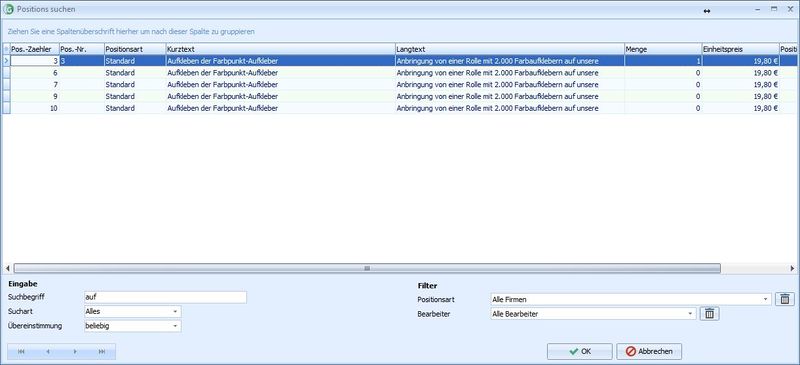Click the scrollbar right arrow
The height and width of the screenshot is (365, 800).
pyautogui.click(x=792, y=268)
